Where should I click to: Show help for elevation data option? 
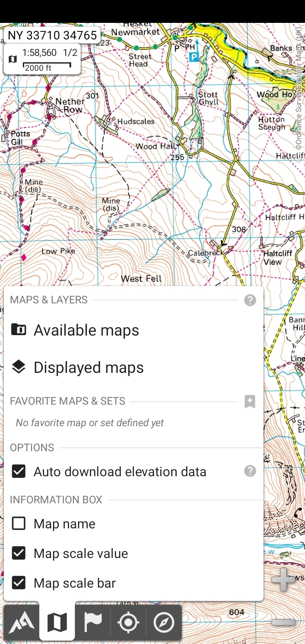pos(250,471)
